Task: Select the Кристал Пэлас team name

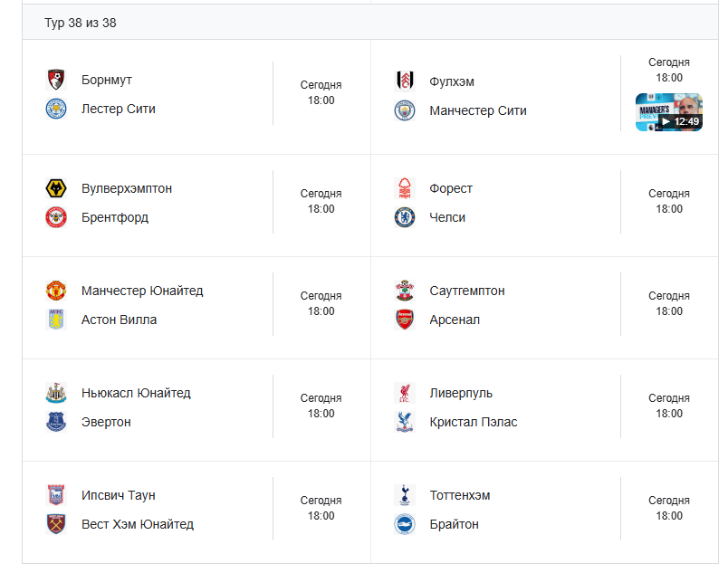Action: (x=473, y=422)
